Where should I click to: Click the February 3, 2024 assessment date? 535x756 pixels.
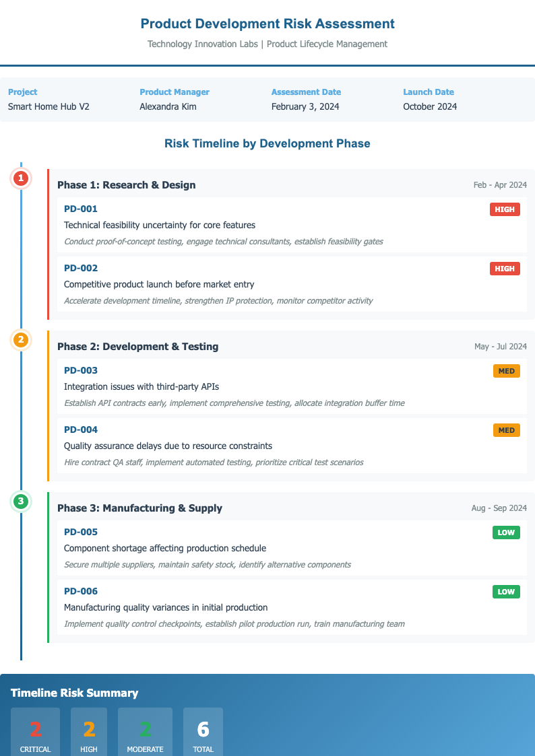[305, 106]
